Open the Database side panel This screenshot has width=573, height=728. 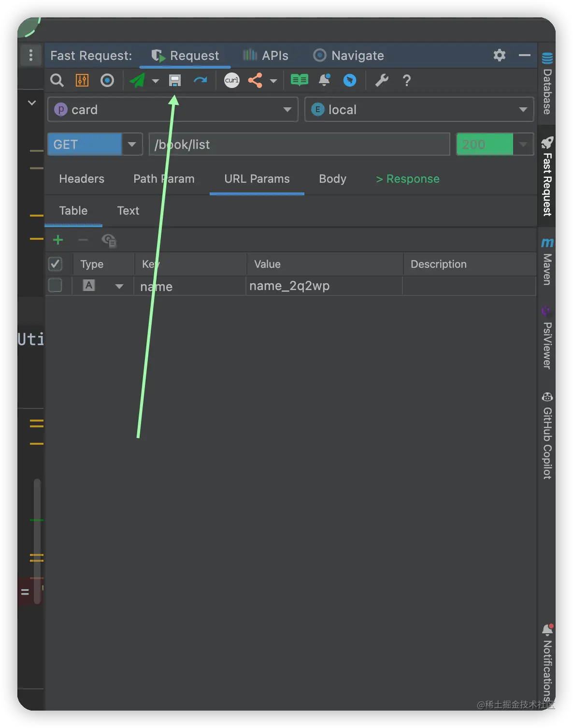click(x=547, y=83)
